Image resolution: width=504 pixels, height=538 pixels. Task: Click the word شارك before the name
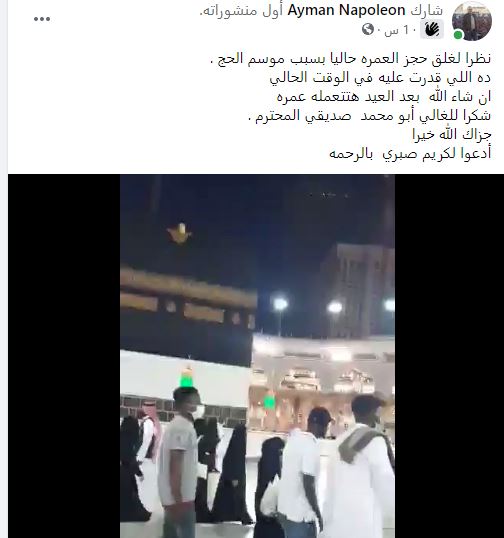[x=426, y=11]
